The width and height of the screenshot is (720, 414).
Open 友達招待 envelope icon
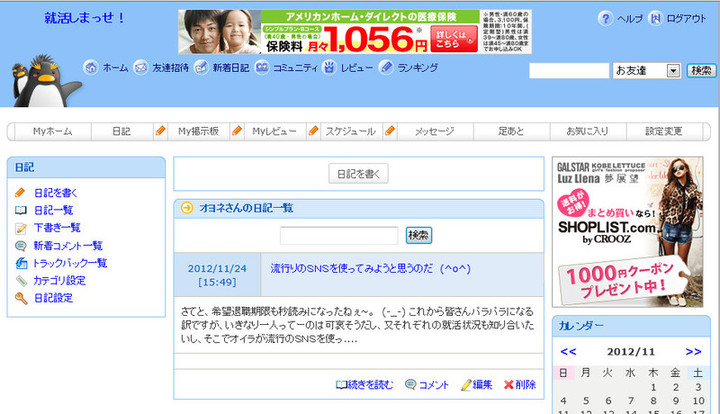tap(141, 68)
